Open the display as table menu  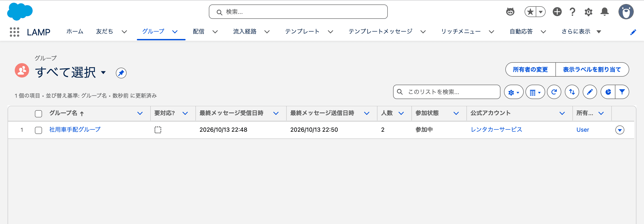click(x=535, y=92)
